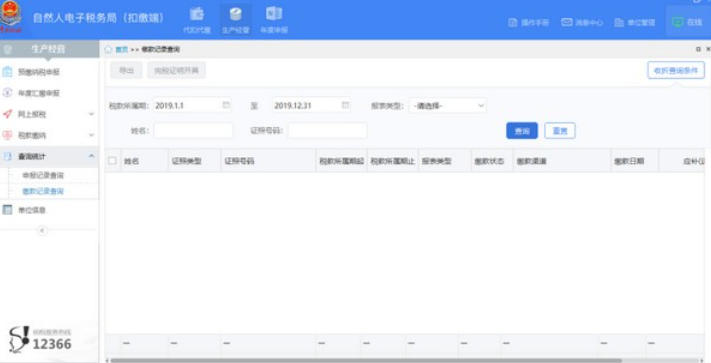Tick the select-all checkbox in table header
The height and width of the screenshot is (363, 711).
112,160
